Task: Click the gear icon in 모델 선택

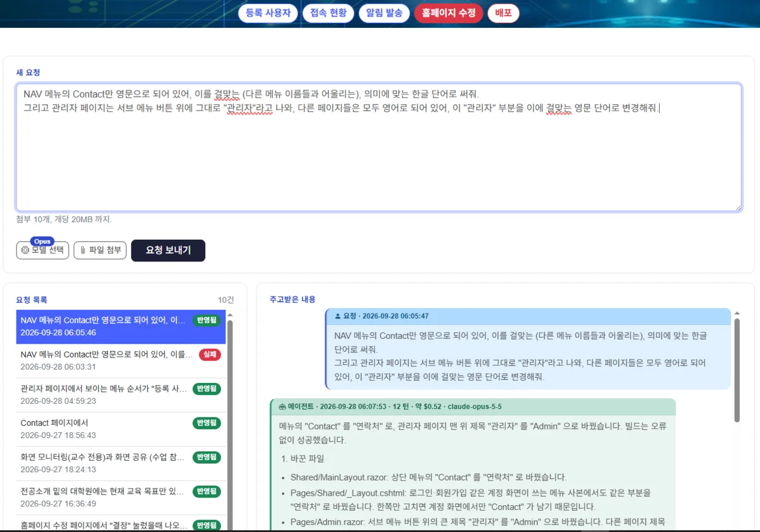Action: pos(25,251)
